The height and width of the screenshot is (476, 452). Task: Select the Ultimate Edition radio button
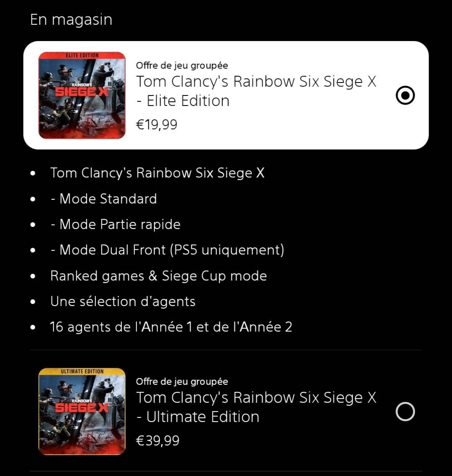(405, 412)
